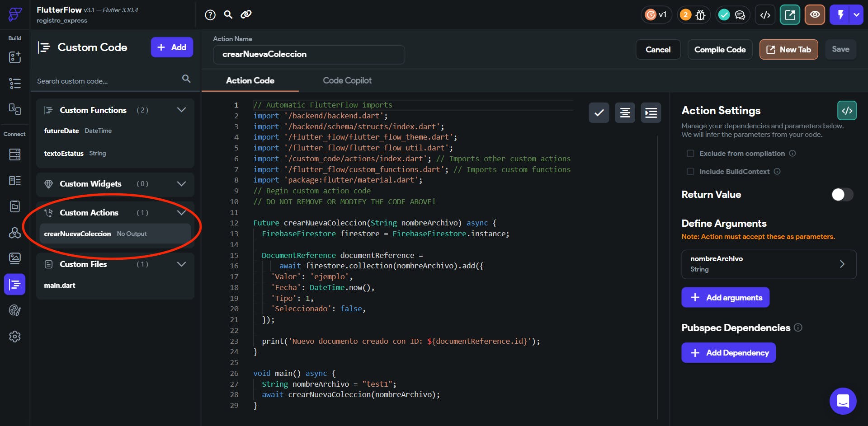The height and width of the screenshot is (426, 868).
Task: Enable Exclude from compilation checkbox
Action: pyautogui.click(x=690, y=154)
